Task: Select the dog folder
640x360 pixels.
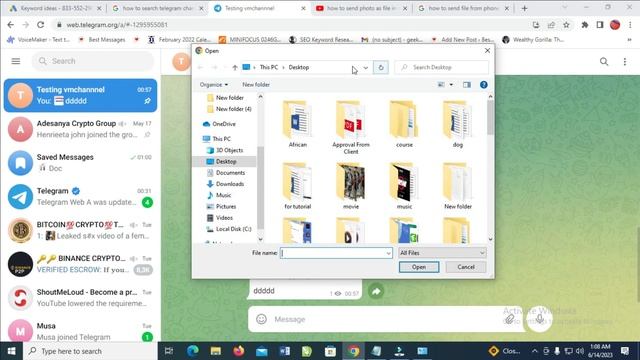Action: pyautogui.click(x=458, y=124)
